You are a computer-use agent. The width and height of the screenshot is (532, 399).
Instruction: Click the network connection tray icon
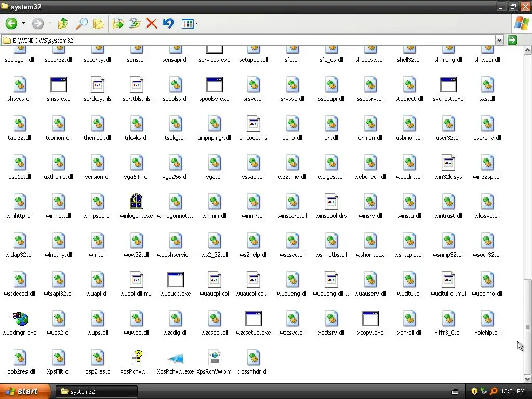click(x=484, y=392)
